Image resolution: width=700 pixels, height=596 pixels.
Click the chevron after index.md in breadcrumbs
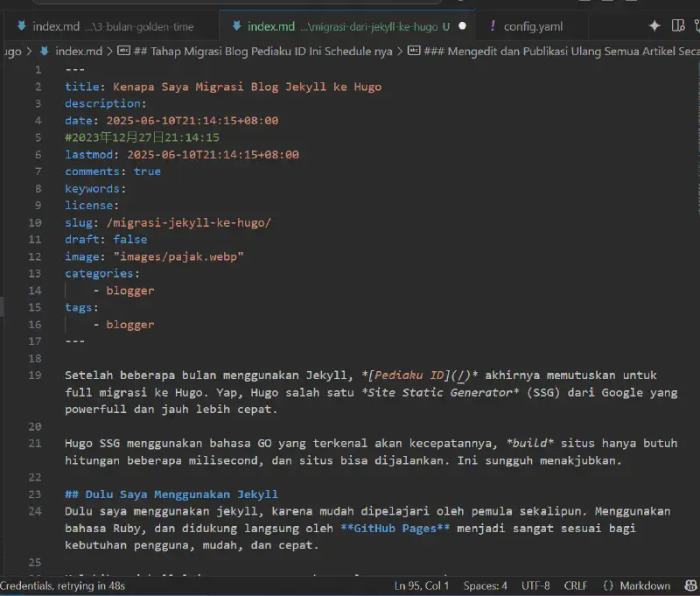(x=110, y=52)
